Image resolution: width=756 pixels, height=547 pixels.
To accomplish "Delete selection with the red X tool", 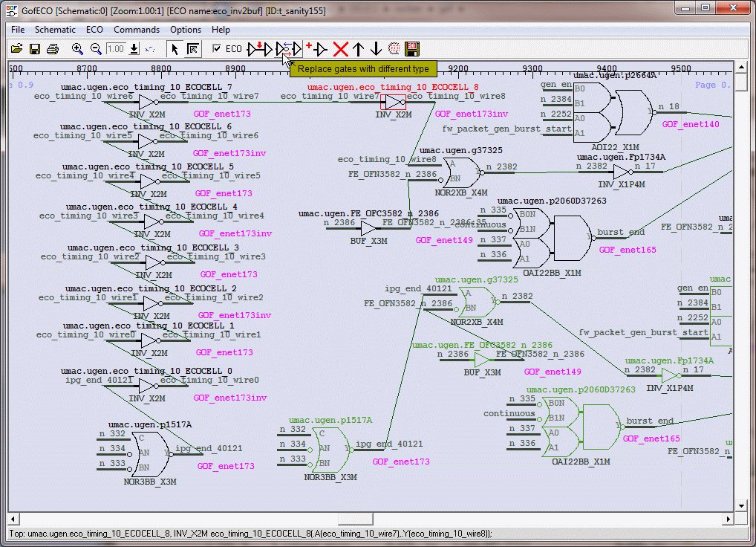I will point(341,49).
